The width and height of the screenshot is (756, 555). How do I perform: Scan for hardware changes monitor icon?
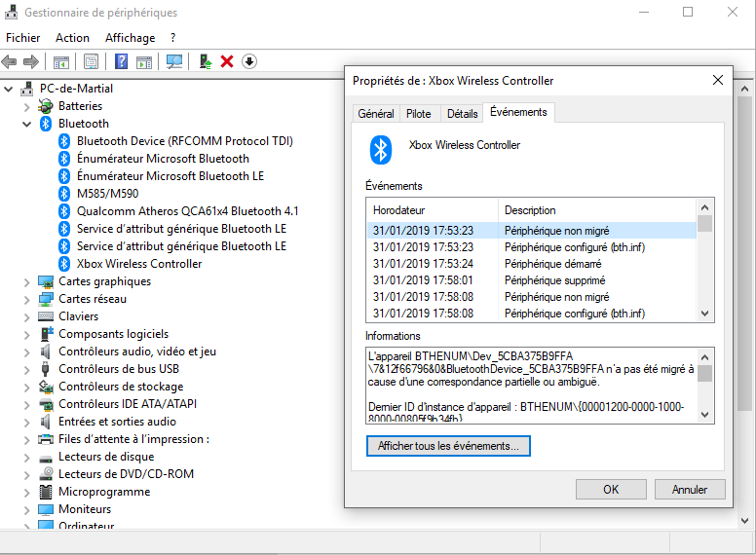(174, 61)
